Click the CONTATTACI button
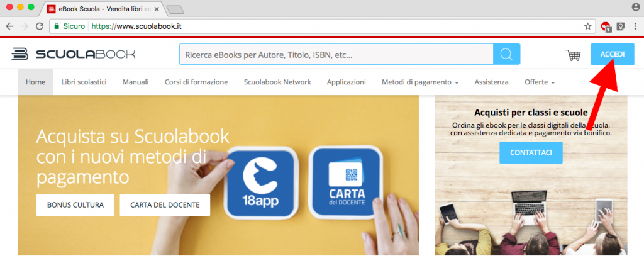This screenshot has height=263, width=644. [531, 153]
